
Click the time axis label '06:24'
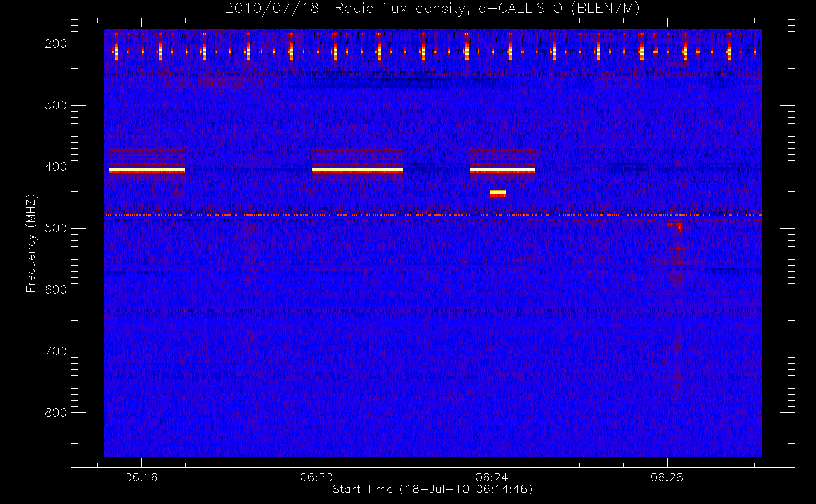(491, 477)
